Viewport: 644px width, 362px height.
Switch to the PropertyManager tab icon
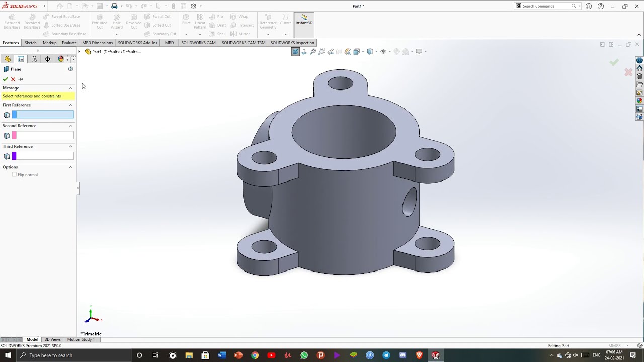tap(21, 59)
